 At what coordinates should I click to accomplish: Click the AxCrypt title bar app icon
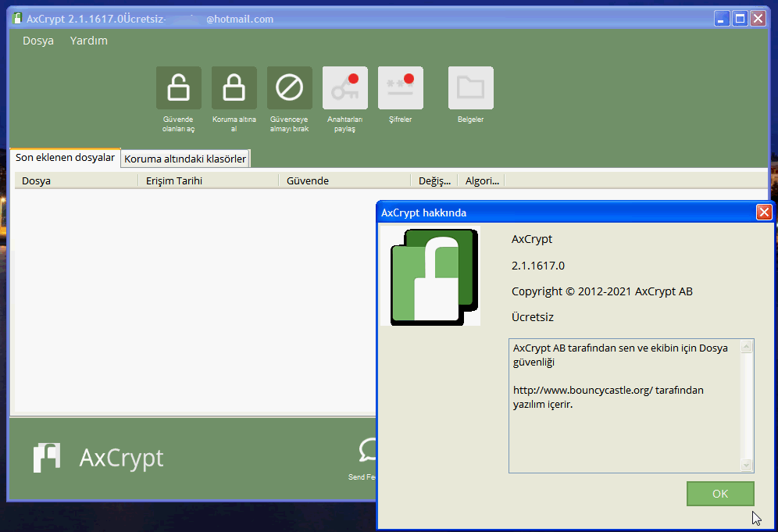coord(17,19)
